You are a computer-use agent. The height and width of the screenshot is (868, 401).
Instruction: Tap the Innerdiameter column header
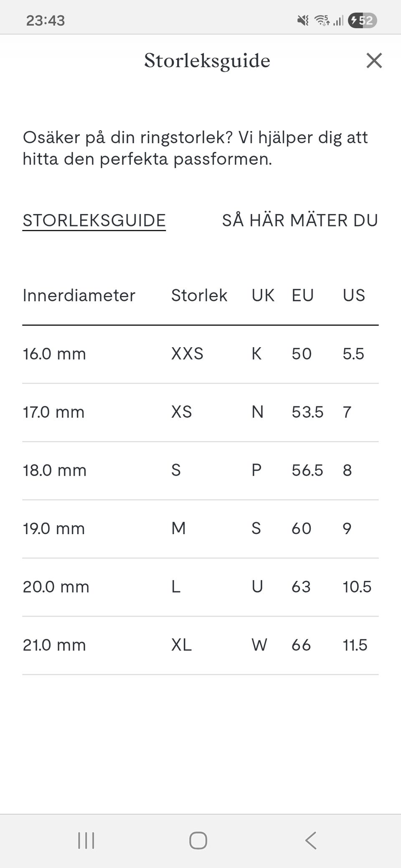[x=79, y=295]
